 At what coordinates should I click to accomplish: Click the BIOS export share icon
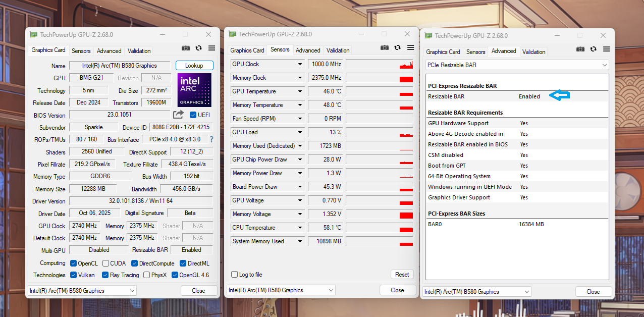[x=178, y=115]
